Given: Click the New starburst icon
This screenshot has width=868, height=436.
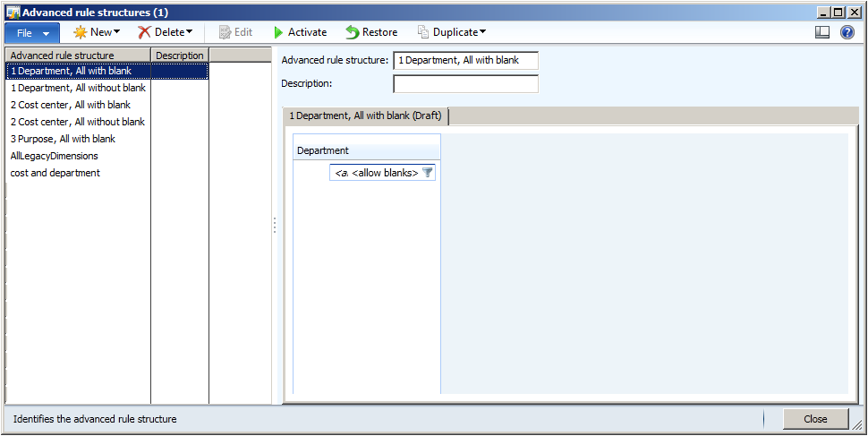Looking at the screenshot, I should (81, 33).
